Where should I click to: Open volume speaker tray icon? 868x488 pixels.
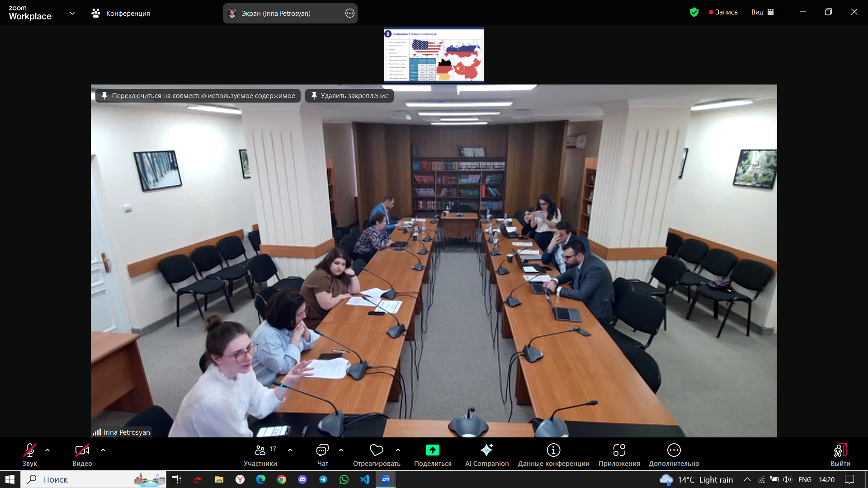point(788,479)
